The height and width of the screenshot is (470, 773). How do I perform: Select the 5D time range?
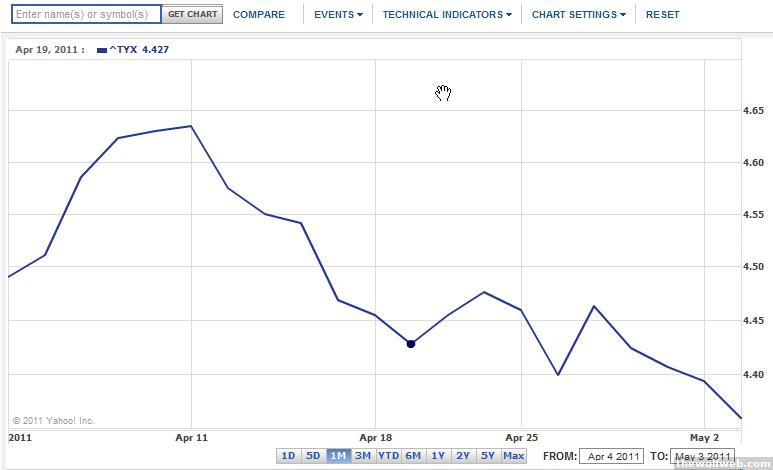coord(313,456)
